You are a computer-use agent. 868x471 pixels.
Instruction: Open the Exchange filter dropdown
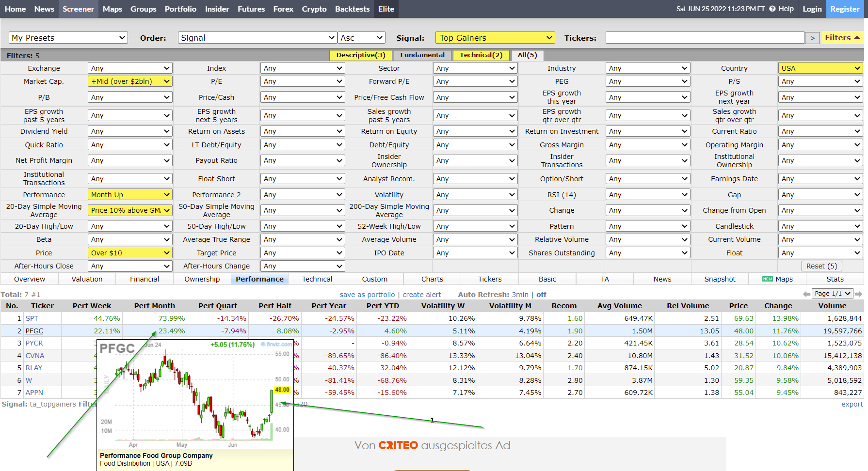click(130, 68)
